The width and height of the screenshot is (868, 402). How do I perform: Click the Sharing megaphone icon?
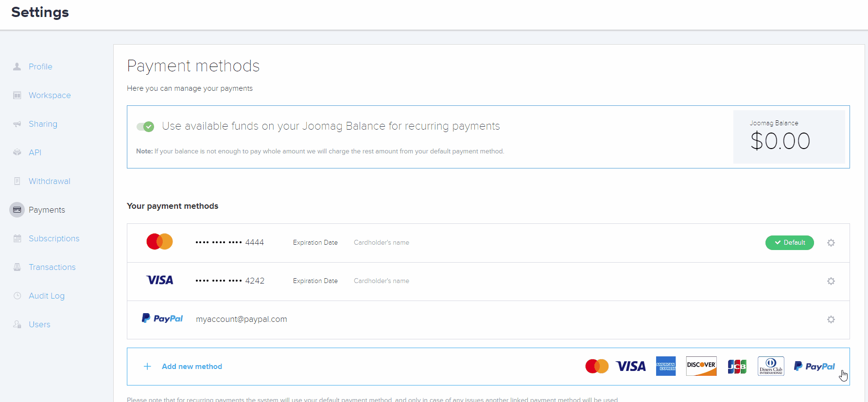coord(17,124)
